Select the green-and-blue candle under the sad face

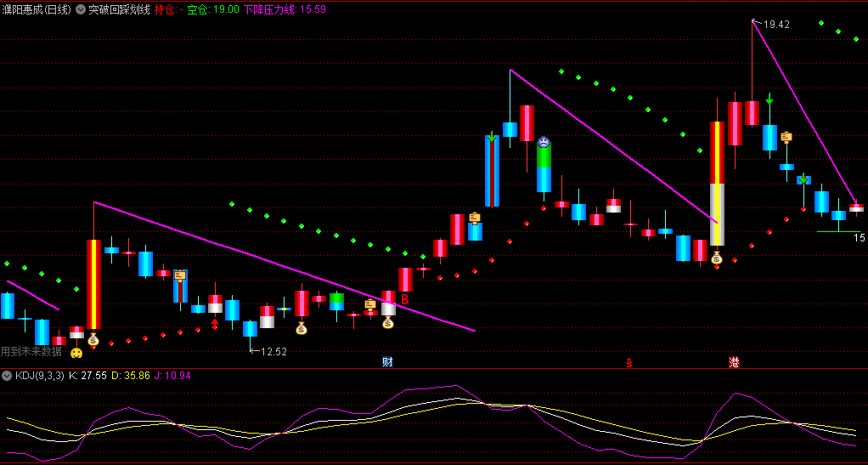(544, 167)
